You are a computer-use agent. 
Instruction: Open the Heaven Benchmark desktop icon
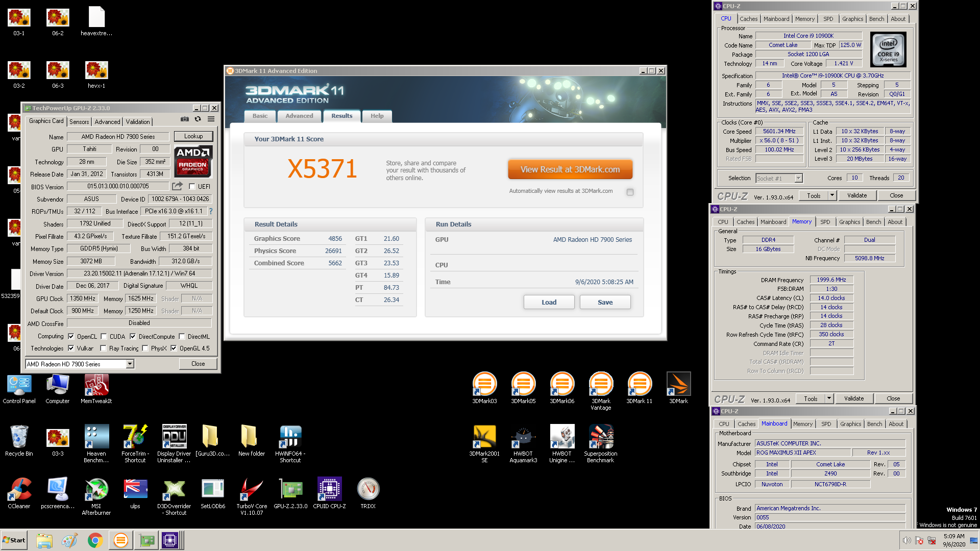pyautogui.click(x=96, y=444)
